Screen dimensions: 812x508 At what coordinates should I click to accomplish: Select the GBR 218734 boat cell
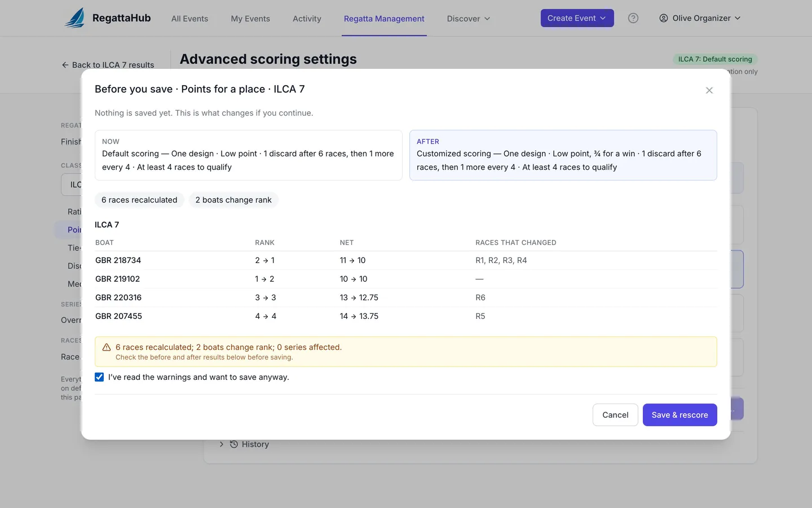pyautogui.click(x=118, y=260)
